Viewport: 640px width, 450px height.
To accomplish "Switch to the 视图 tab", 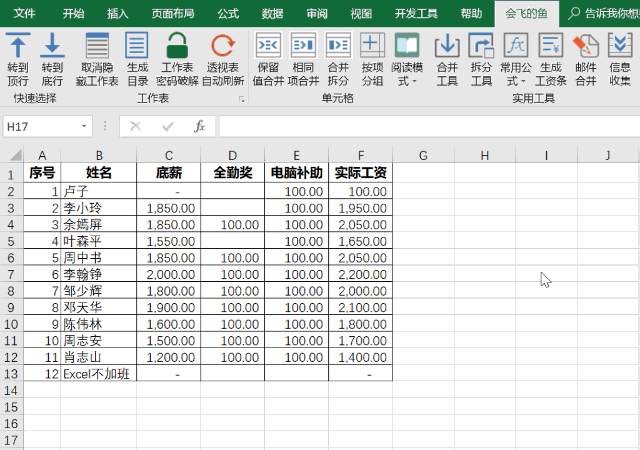I will pos(361,13).
